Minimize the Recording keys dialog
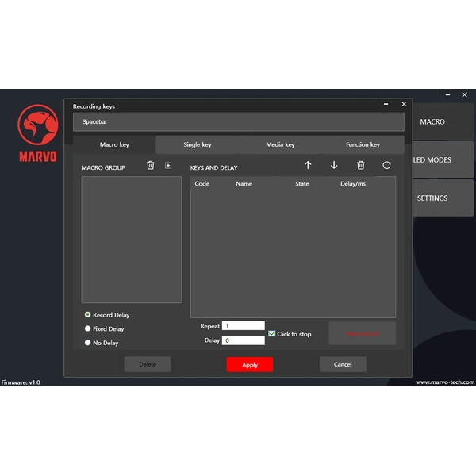476x476 pixels. pyautogui.click(x=386, y=104)
